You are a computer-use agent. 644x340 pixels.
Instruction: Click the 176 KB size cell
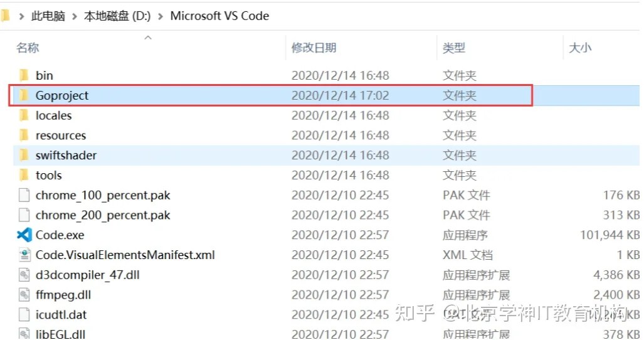(x=621, y=195)
